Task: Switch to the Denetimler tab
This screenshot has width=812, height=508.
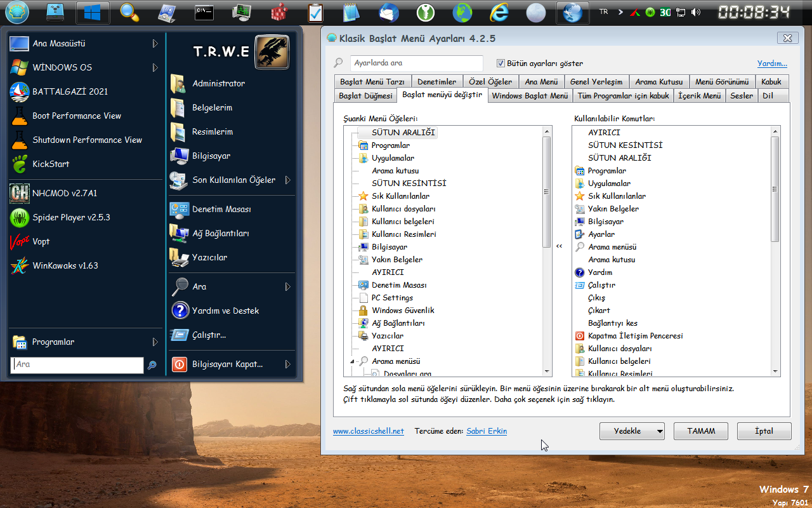Action: click(436, 81)
